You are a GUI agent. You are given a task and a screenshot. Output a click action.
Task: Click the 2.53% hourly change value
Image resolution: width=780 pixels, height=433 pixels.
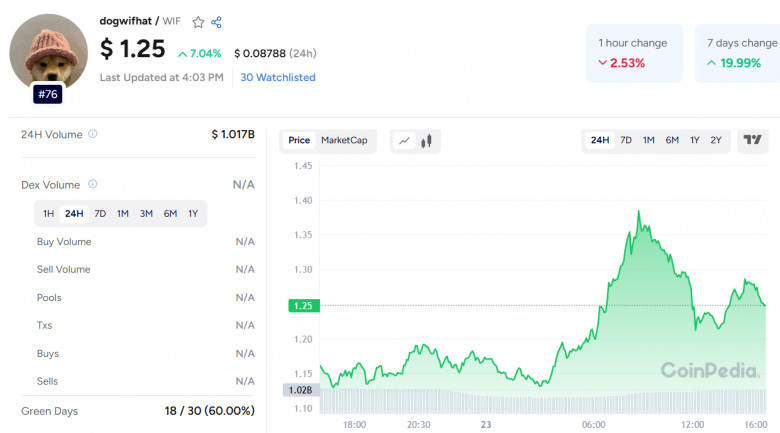(x=622, y=63)
